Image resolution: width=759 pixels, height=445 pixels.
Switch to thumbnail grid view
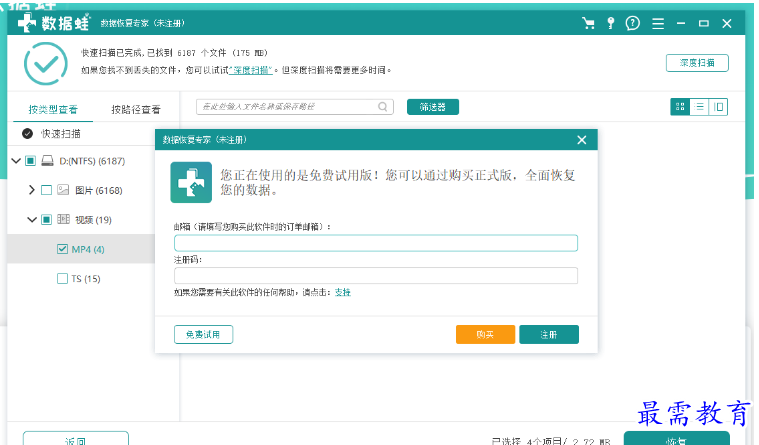[680, 107]
